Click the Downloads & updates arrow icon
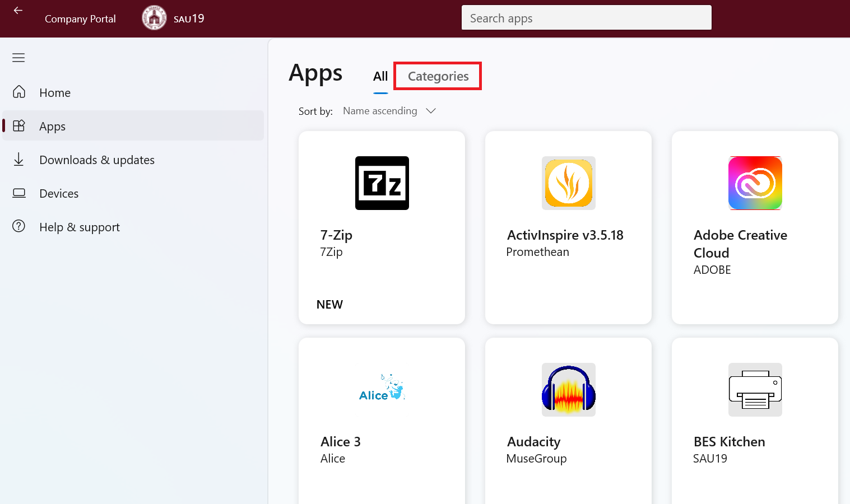Screen dimensions: 850x504 [x=18, y=160]
